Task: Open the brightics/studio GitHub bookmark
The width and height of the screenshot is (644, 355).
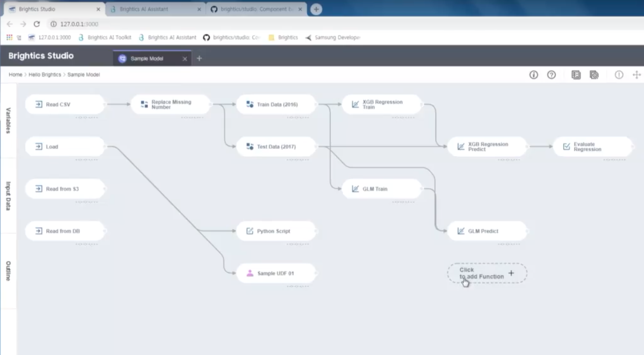Action: click(x=232, y=38)
